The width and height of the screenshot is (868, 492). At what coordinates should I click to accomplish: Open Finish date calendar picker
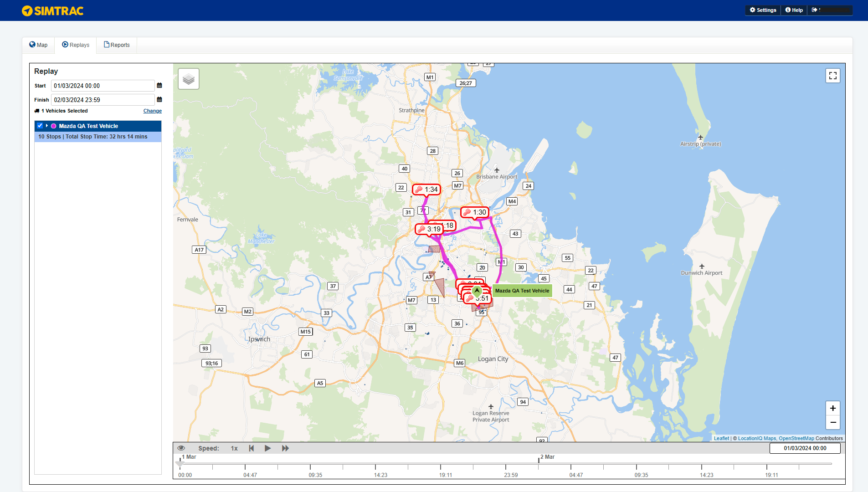coord(159,100)
